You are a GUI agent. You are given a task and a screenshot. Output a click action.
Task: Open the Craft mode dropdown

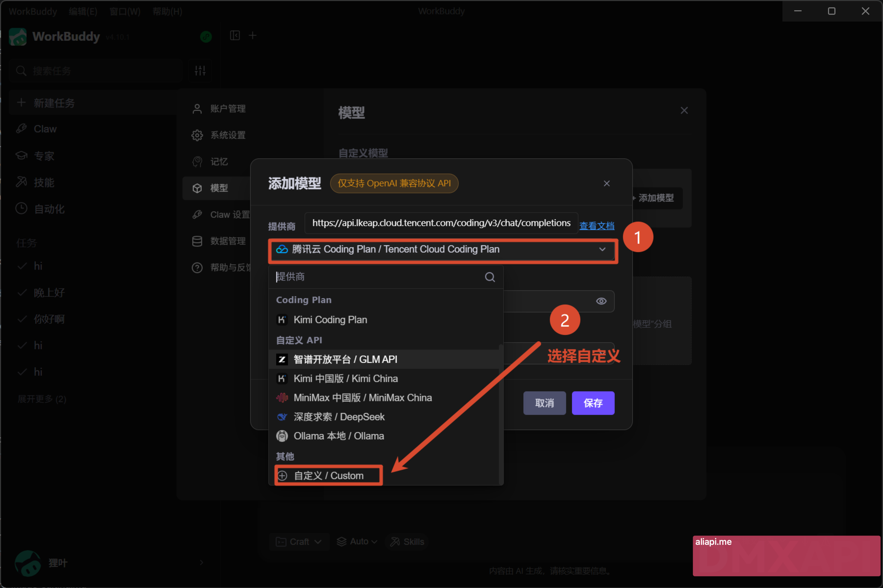tap(299, 542)
